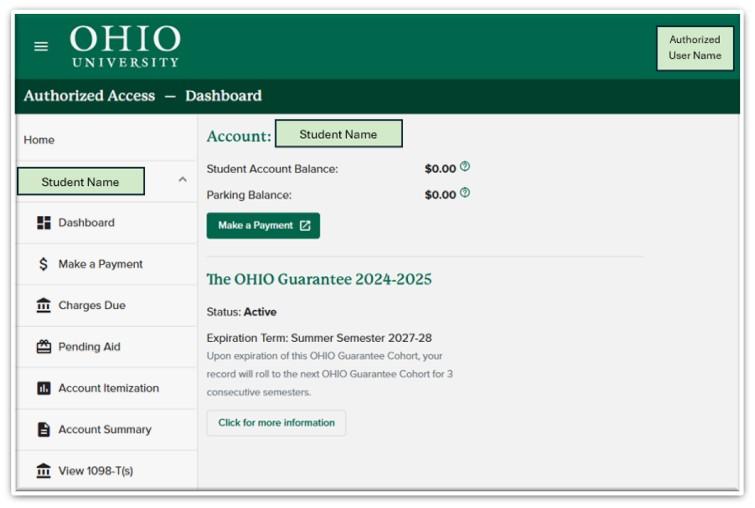The image size is (755, 508).
Task: Click the 'Click for more information' button
Action: click(276, 423)
